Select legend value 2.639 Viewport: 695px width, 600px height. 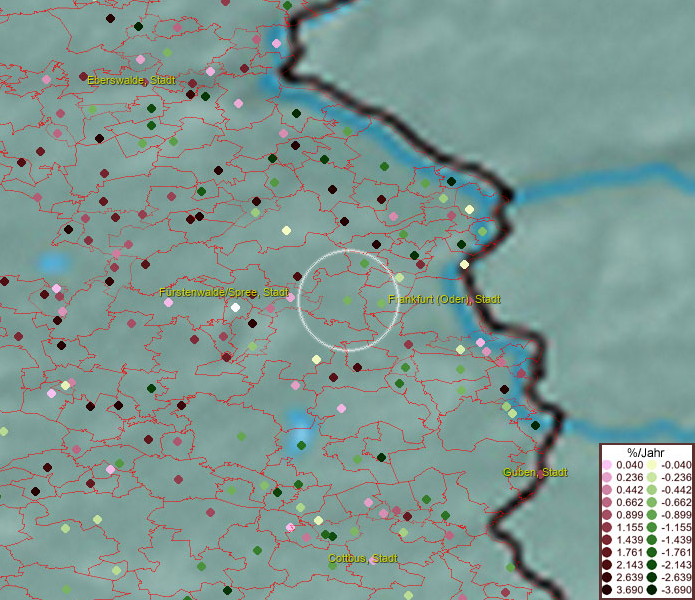point(629,577)
